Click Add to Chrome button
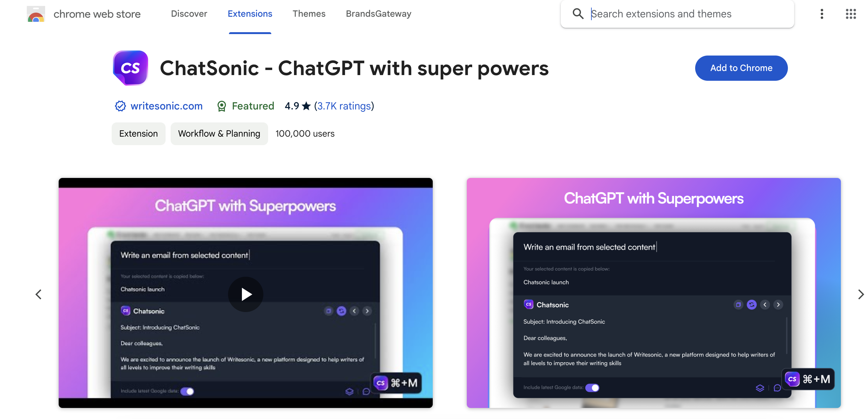 pos(741,68)
